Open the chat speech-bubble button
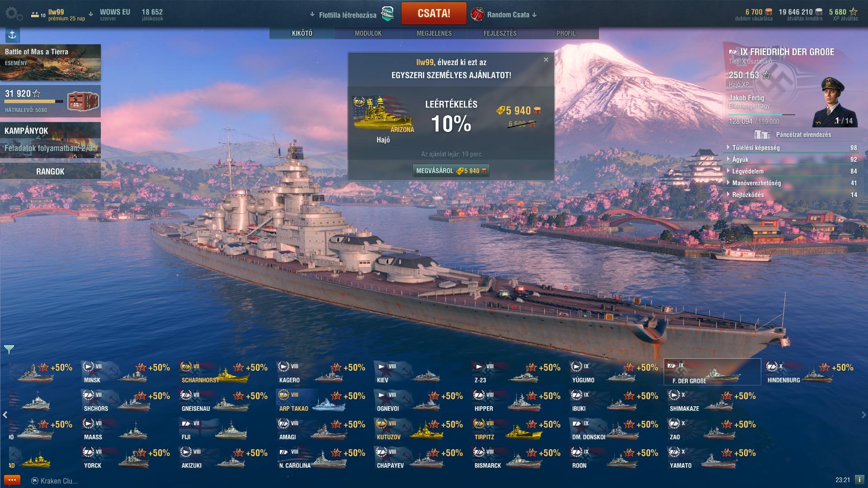This screenshot has height=488, width=868. point(12,480)
